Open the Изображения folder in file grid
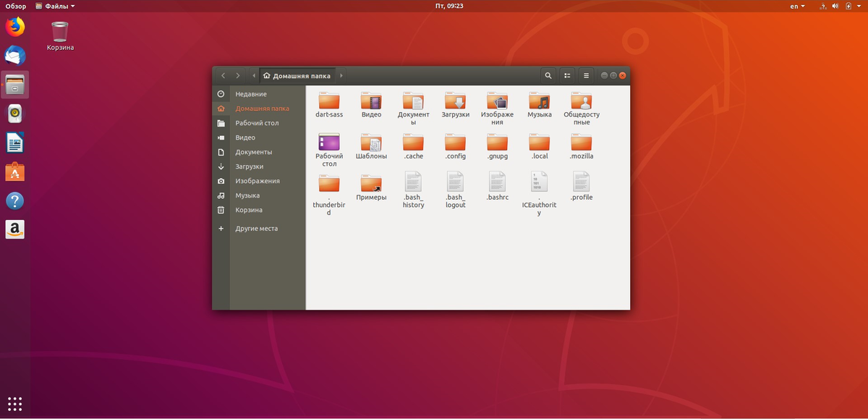Screen dimensions: 868x419 point(497,101)
